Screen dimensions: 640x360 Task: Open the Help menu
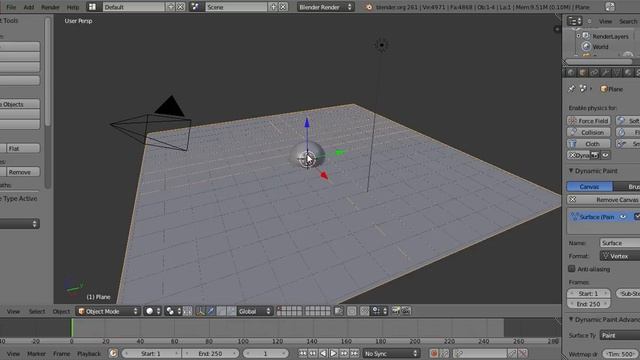[73, 7]
